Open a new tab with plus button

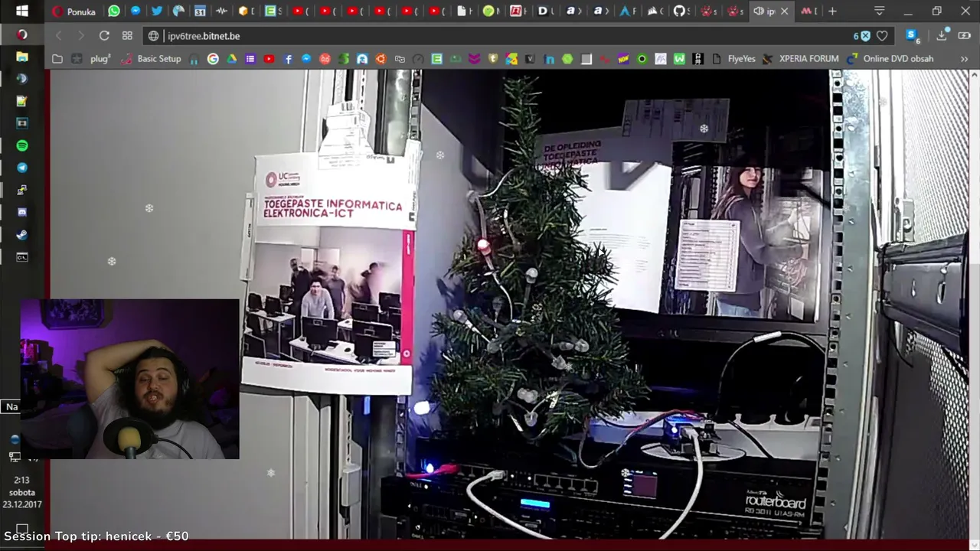point(832,11)
